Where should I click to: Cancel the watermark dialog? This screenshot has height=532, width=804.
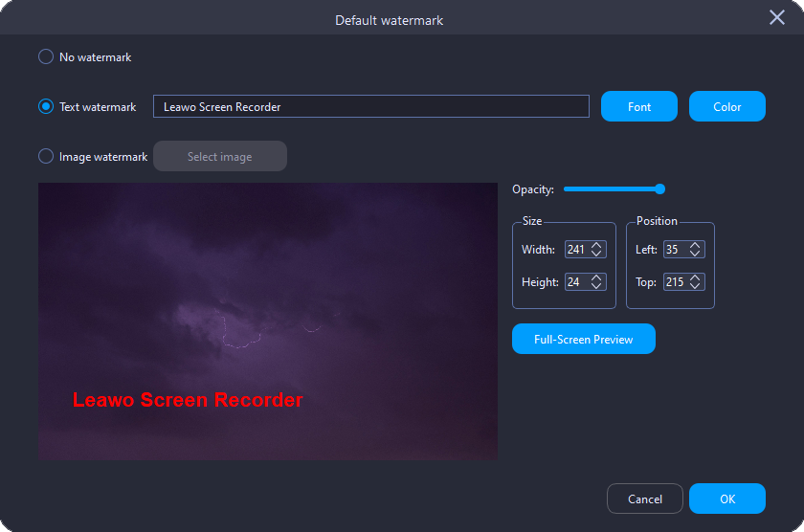click(644, 499)
